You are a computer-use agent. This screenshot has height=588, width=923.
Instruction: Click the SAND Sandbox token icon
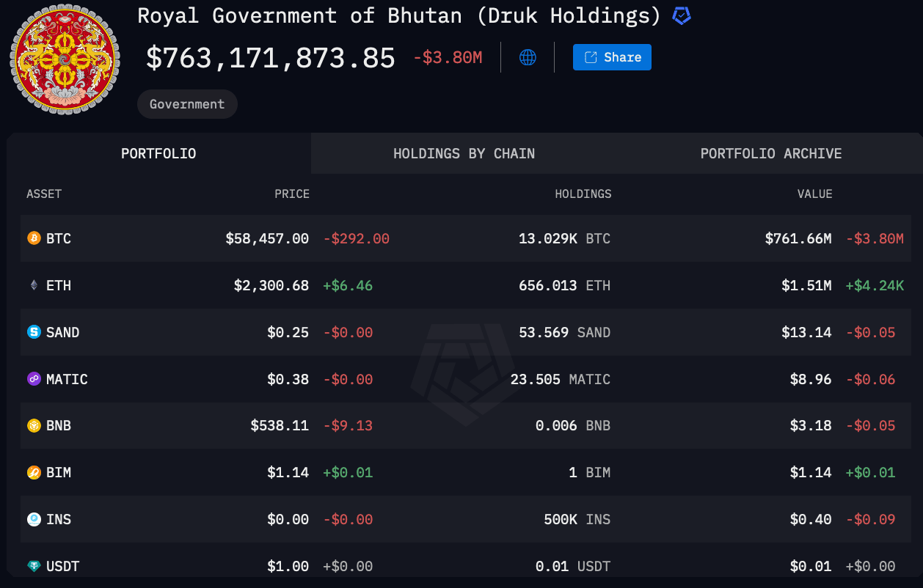[32, 332]
